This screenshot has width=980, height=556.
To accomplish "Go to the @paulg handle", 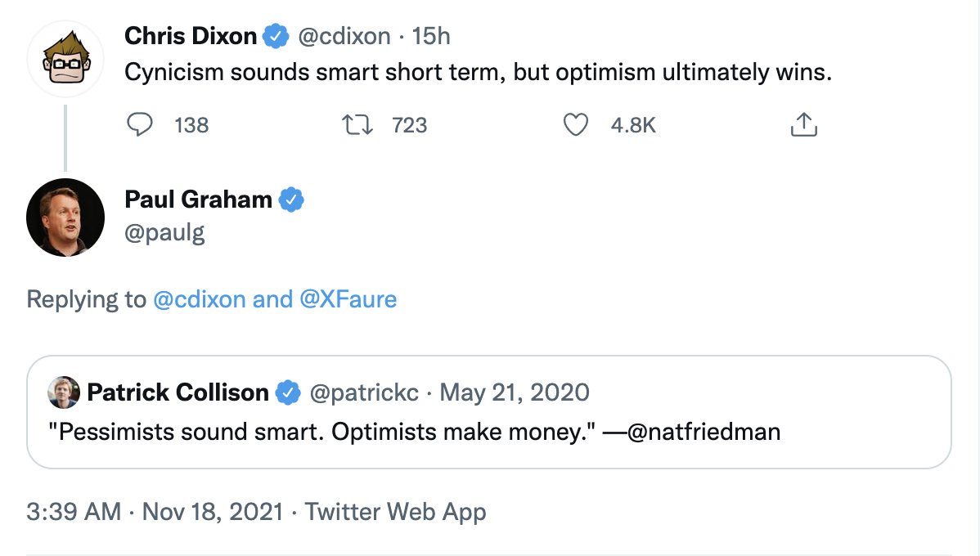I will coord(164,233).
